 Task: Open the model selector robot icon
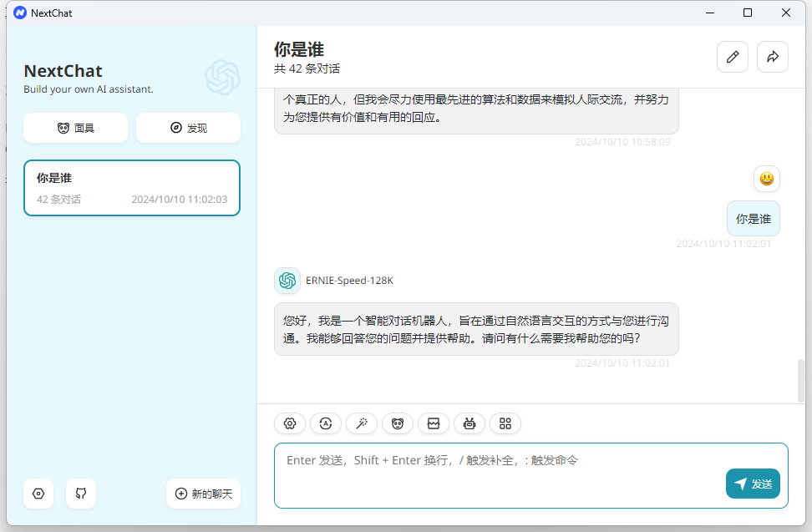pos(469,423)
